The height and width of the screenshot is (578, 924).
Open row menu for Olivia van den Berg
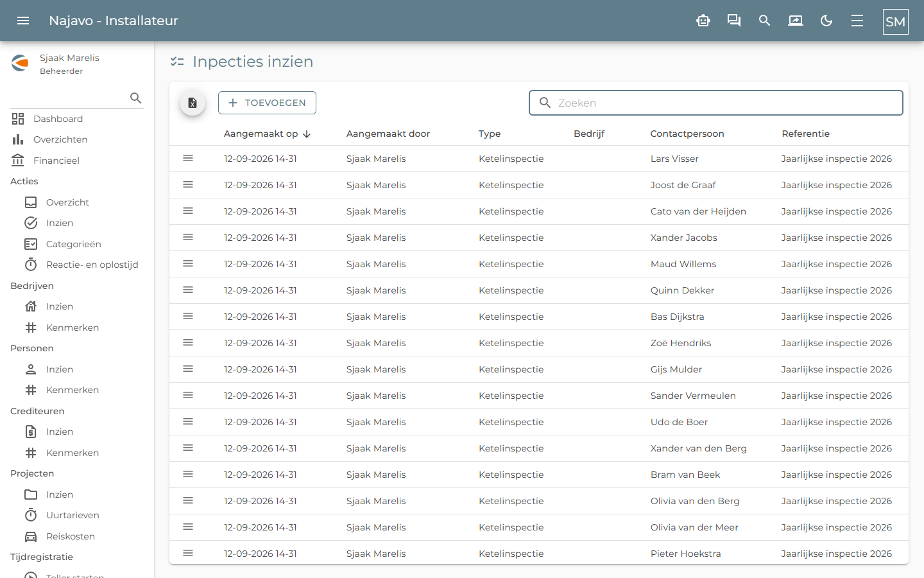pyautogui.click(x=188, y=500)
